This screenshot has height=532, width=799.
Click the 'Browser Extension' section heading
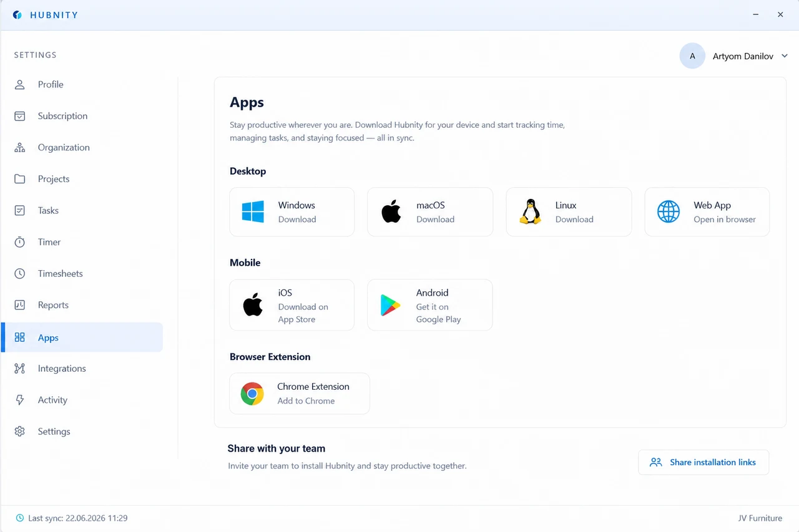coord(270,357)
